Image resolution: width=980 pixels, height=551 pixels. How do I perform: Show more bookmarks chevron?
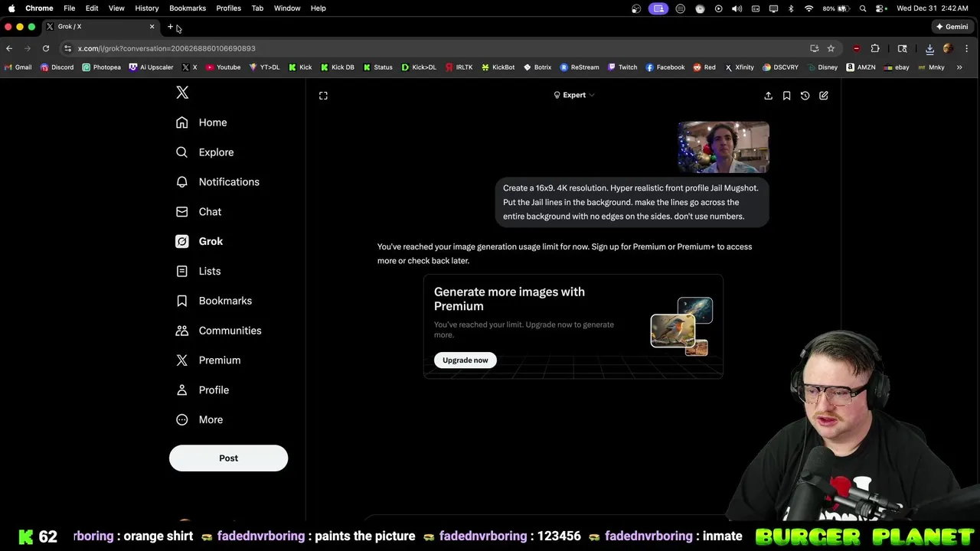point(959,67)
